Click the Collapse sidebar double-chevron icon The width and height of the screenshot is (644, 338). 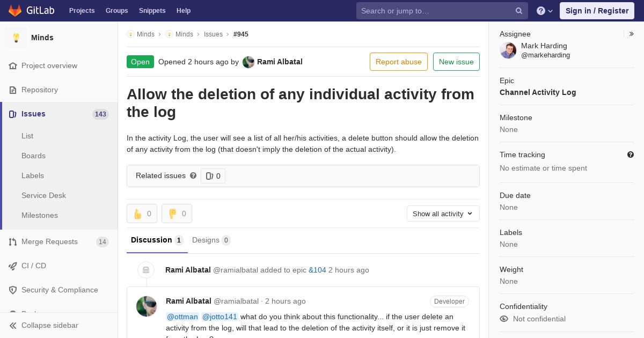click(x=13, y=326)
